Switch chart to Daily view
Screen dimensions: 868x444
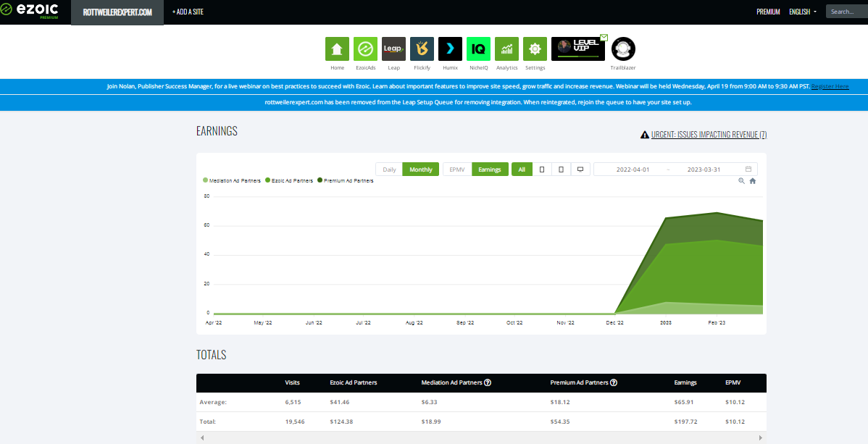pyautogui.click(x=389, y=169)
